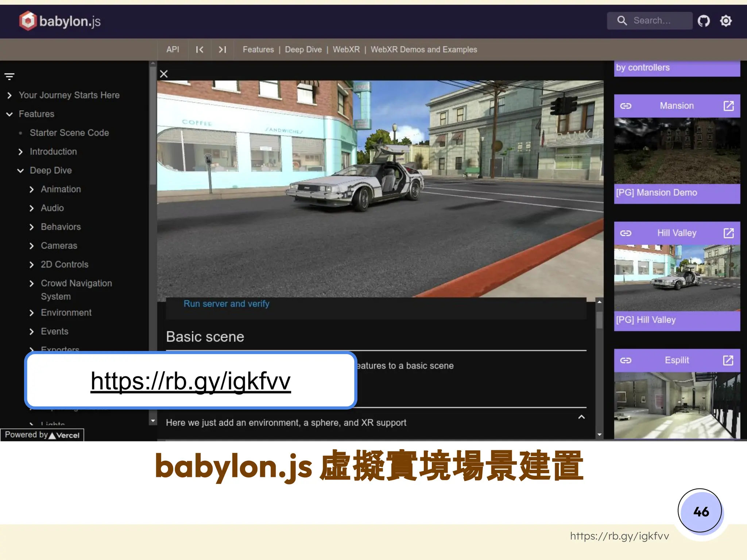747x560 pixels.
Task: Expand the Behaviors section
Action: pyautogui.click(x=31, y=227)
